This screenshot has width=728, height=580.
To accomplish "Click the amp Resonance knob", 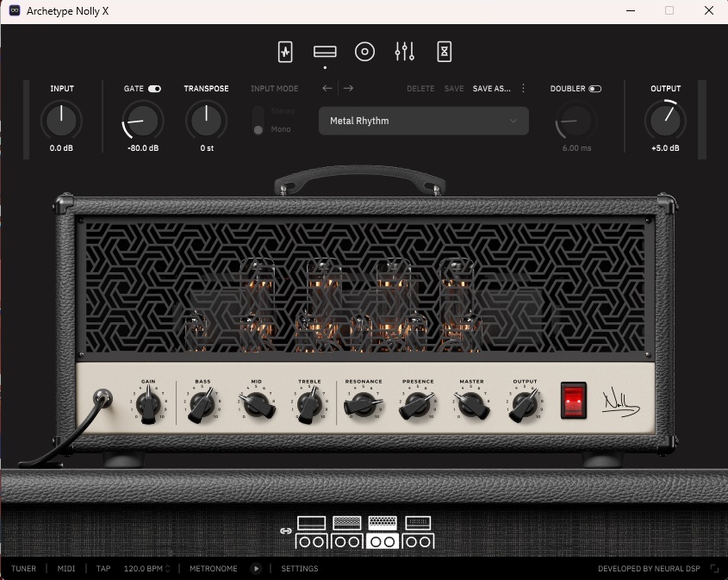I will pyautogui.click(x=363, y=404).
